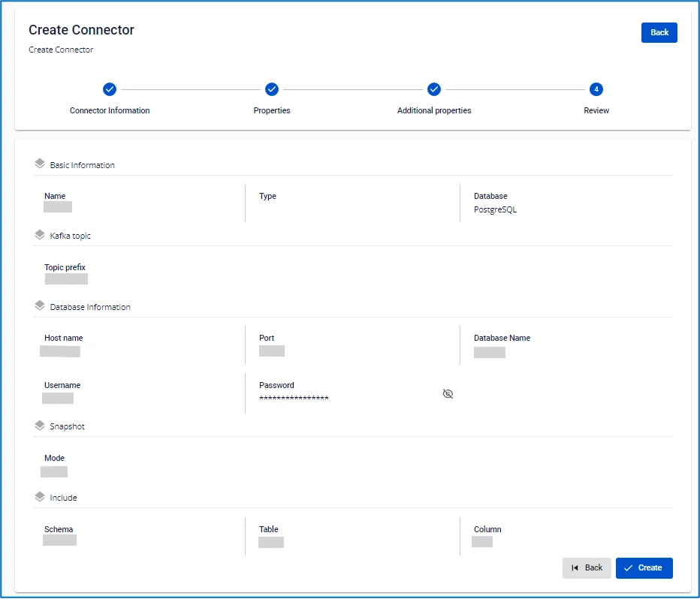Screen dimensions: 700x599
Task: Click the Snapshot layers icon
Action: (x=40, y=426)
